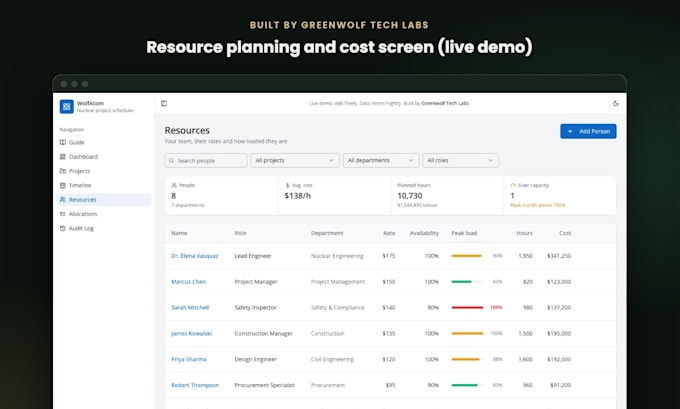The height and width of the screenshot is (409, 680).
Task: Click the Resources people icon
Action: [x=63, y=200]
